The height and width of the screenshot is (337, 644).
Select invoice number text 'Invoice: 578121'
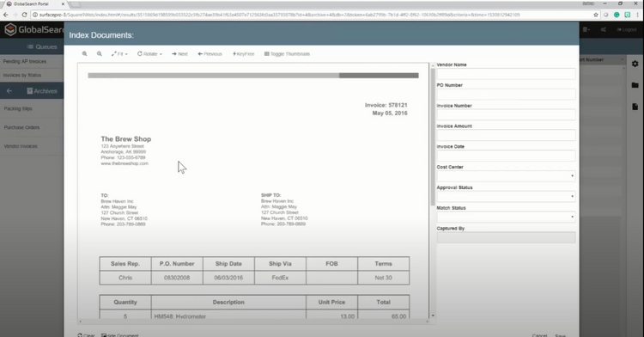point(386,105)
